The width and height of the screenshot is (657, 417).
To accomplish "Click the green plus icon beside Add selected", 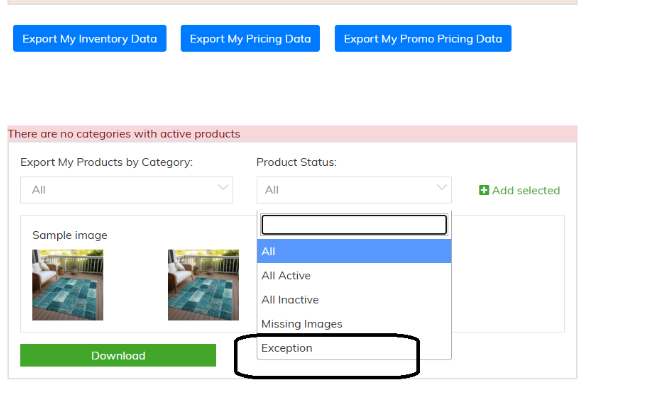I will pos(484,190).
